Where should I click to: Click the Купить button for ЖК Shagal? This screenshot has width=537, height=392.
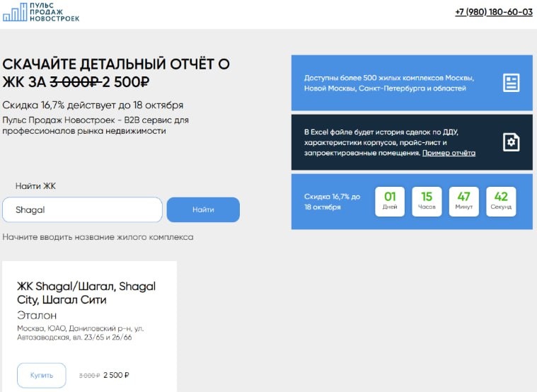tap(42, 375)
